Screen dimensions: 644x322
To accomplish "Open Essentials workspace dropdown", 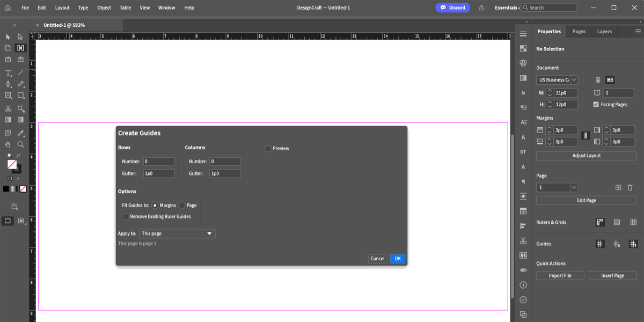I will coord(507,8).
